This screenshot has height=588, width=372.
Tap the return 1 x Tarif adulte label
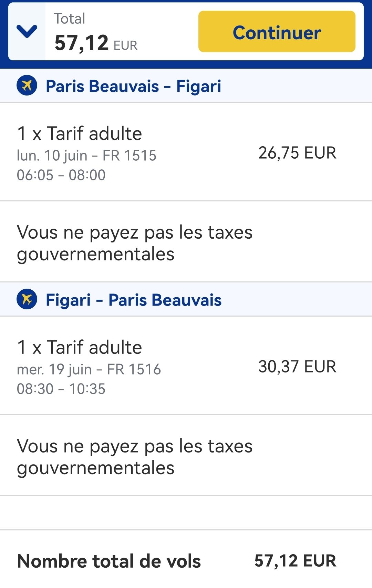pyautogui.click(x=80, y=347)
